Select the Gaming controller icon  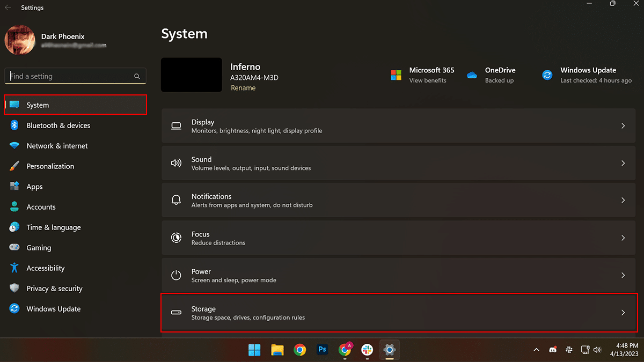(14, 248)
